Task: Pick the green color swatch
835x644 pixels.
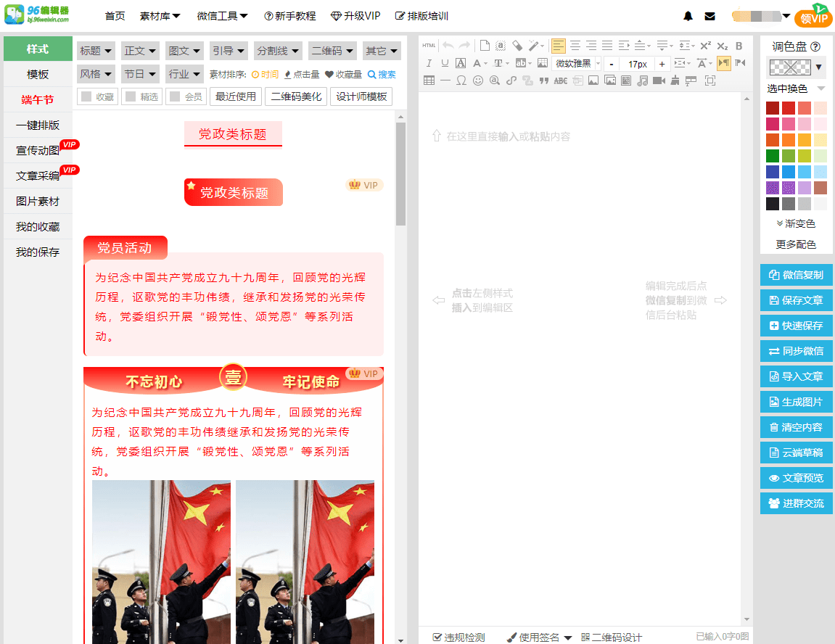Action: point(773,156)
